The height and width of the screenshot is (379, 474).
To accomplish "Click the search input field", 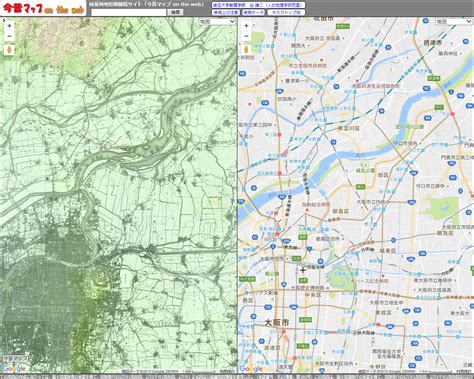I will tap(128, 12).
